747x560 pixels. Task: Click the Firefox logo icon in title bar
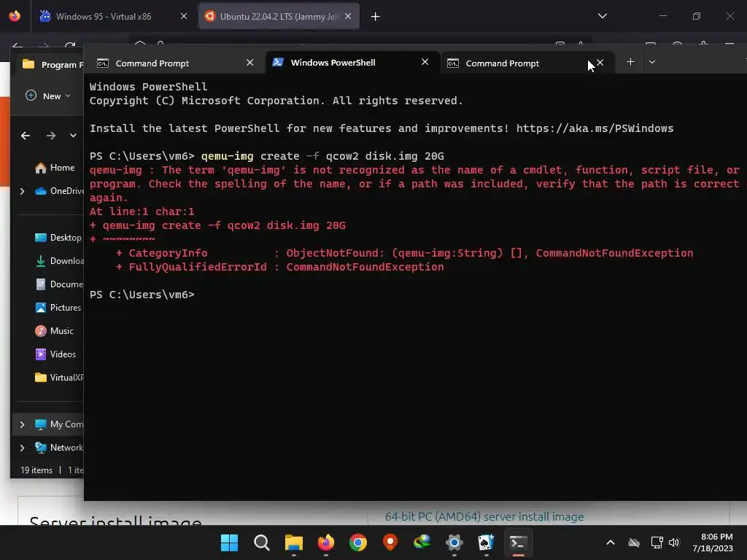click(x=15, y=16)
